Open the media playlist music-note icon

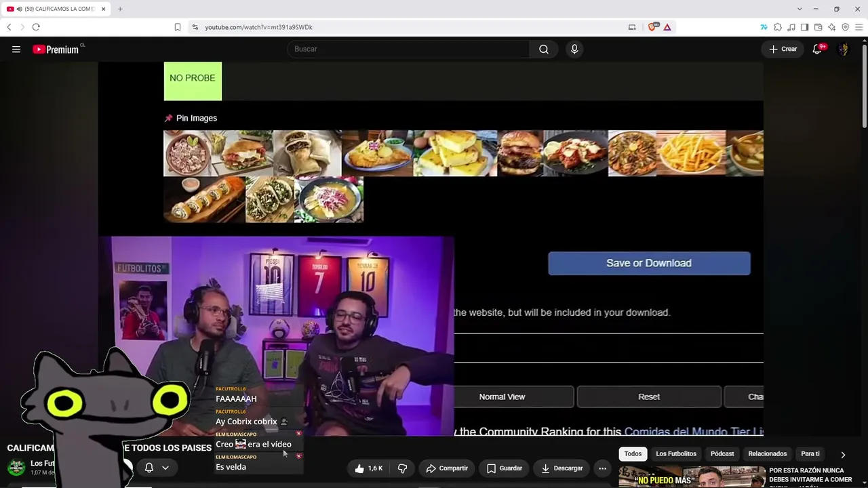pyautogui.click(x=791, y=27)
